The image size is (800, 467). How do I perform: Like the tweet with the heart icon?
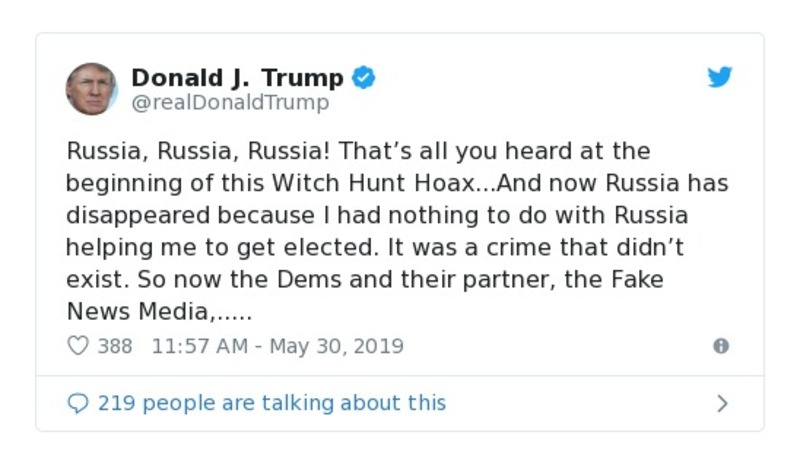click(x=77, y=346)
